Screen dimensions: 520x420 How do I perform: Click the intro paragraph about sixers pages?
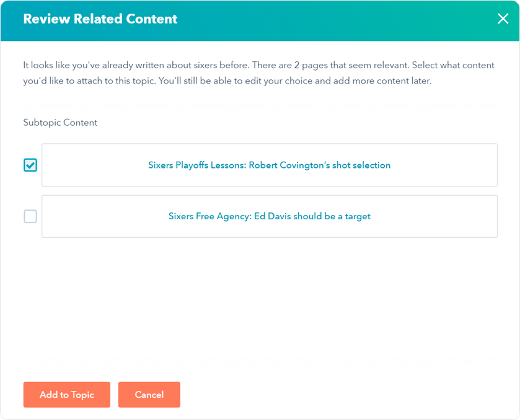pos(227,73)
